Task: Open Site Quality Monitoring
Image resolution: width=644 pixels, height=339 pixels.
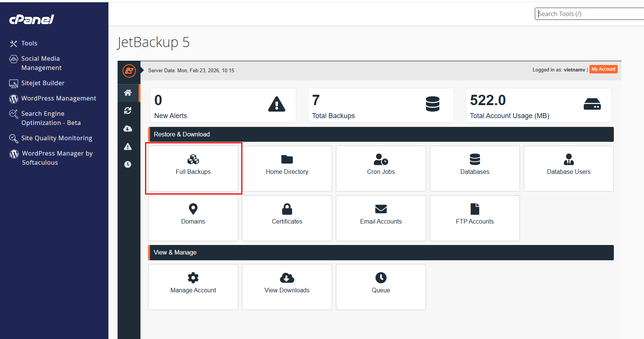Action: tap(56, 138)
